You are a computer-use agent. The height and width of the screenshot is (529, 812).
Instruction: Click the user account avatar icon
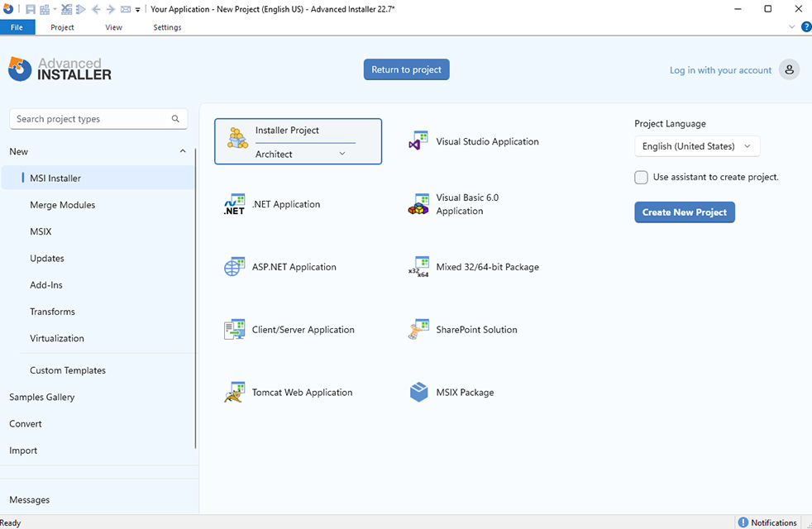point(790,70)
